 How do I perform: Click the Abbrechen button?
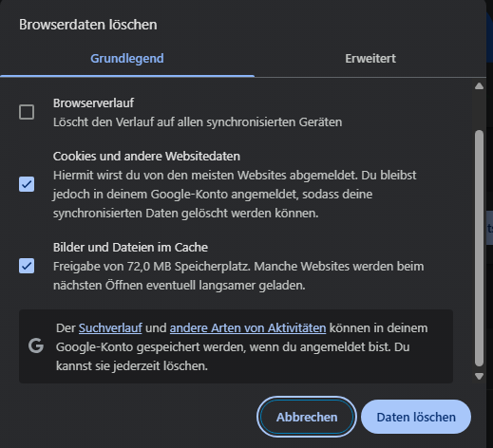307,417
